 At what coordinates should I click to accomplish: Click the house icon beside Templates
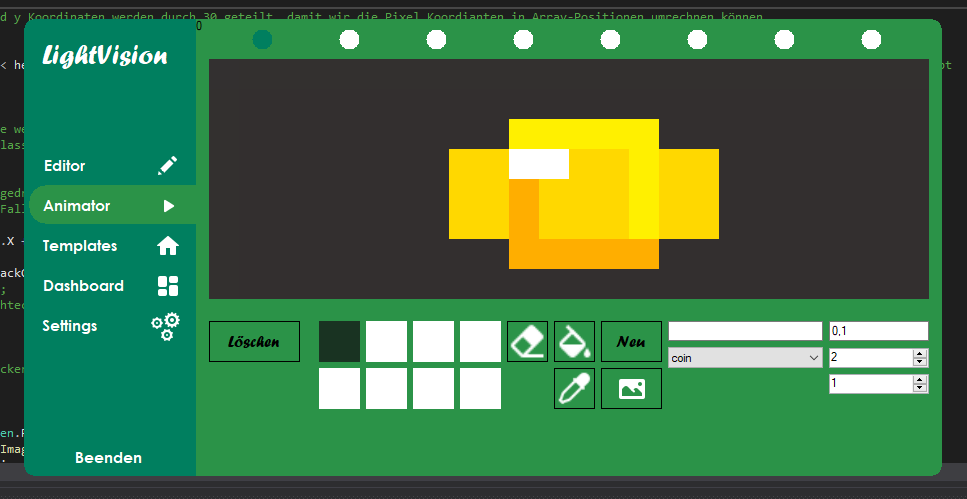[x=168, y=246]
